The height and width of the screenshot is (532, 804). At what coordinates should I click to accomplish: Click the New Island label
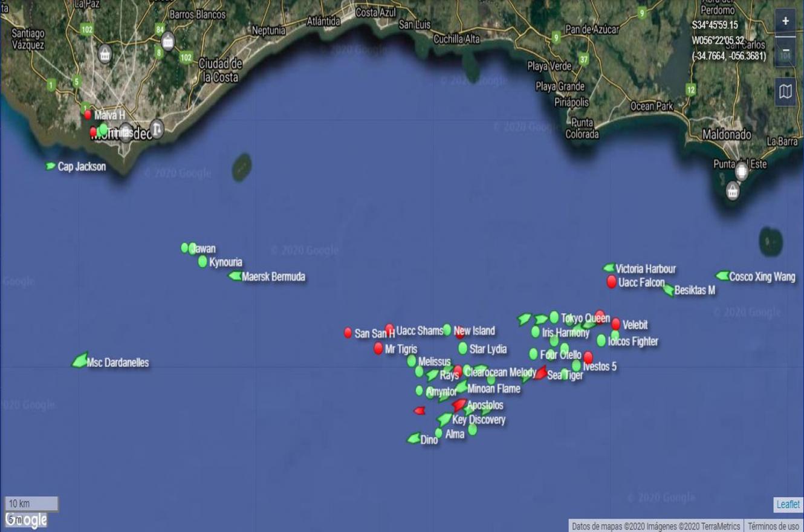pos(475,331)
